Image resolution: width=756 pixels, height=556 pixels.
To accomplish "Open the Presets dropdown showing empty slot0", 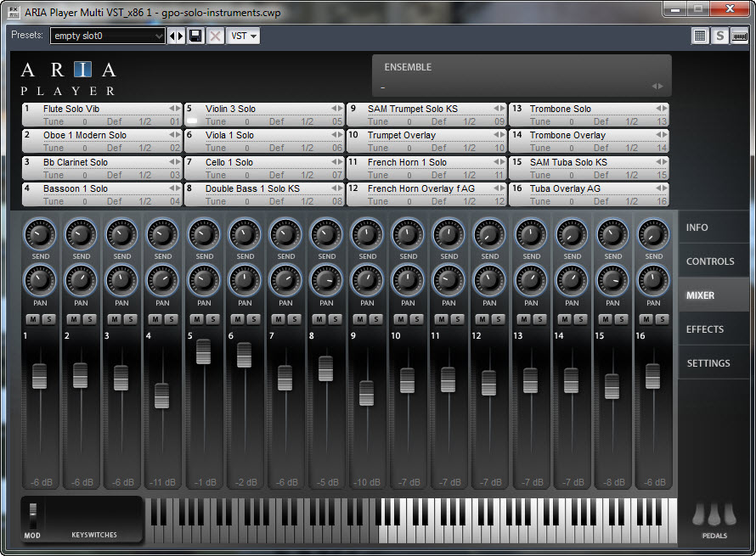I will pos(108,36).
